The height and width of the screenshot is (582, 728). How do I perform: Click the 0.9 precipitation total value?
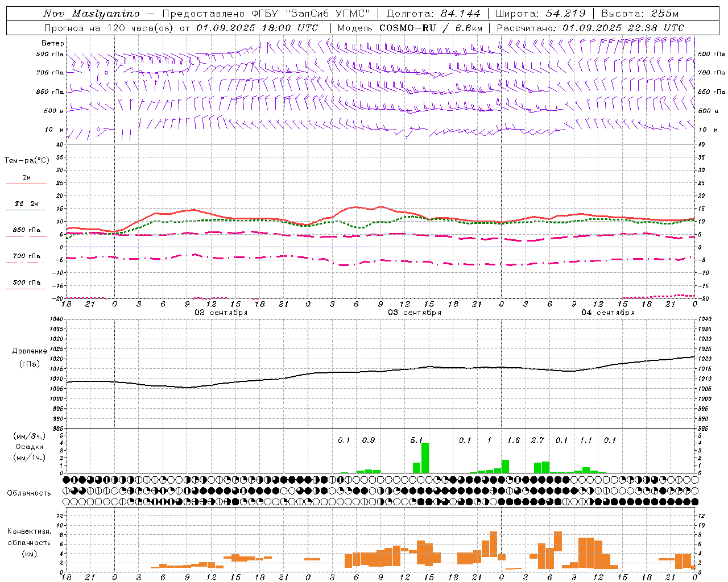369,440
